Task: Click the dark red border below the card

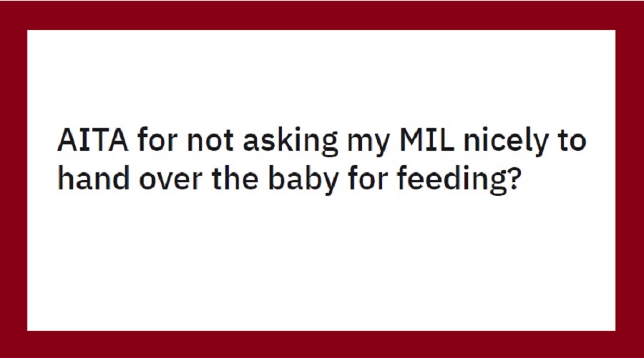Action: (322, 344)
